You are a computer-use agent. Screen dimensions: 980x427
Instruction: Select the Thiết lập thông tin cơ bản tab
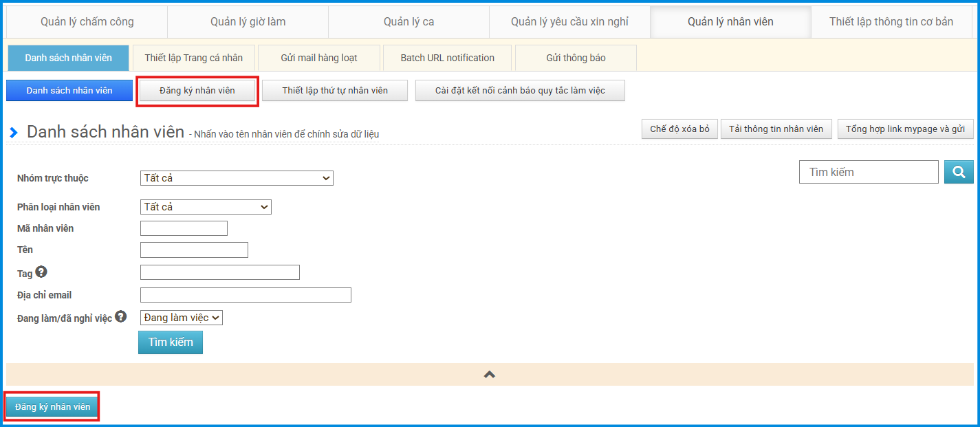[x=891, y=22]
